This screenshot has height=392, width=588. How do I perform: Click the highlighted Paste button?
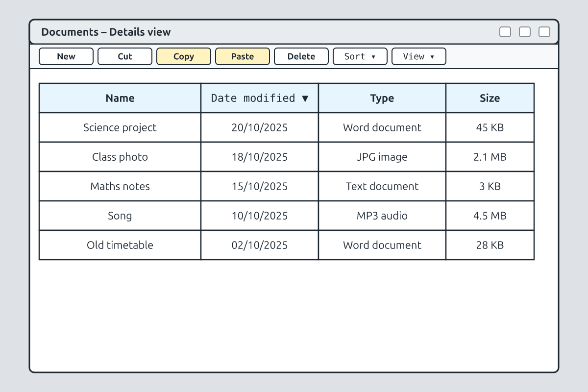[x=243, y=56]
